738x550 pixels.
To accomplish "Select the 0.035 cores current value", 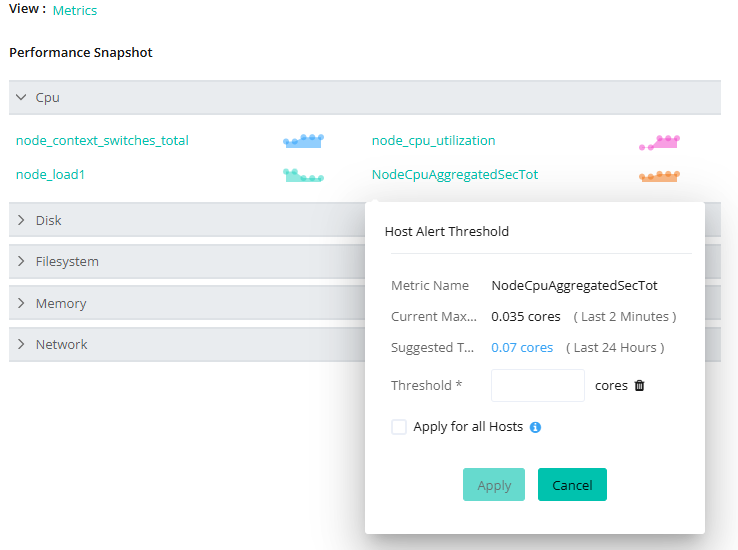I will point(526,317).
